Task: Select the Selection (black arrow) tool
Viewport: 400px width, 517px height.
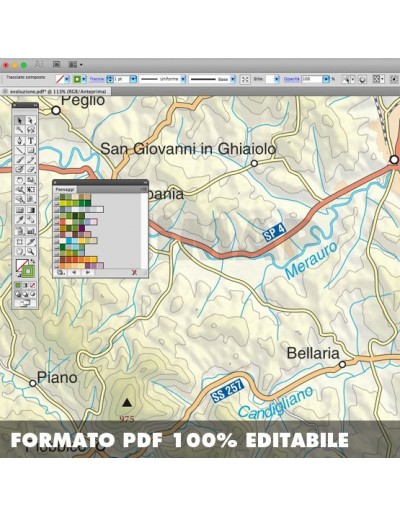Action: point(20,120)
